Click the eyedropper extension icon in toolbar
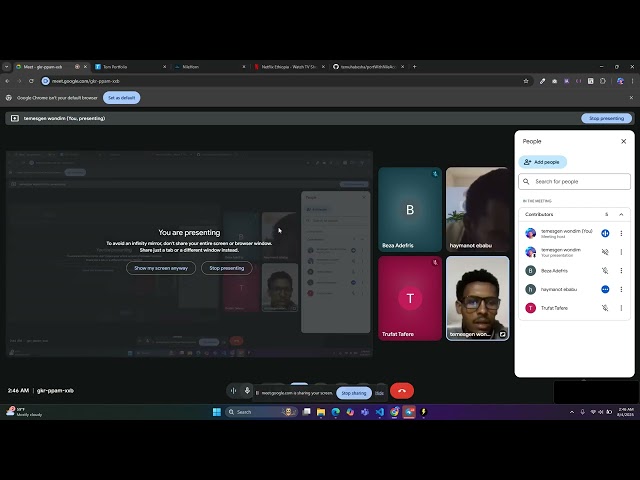This screenshot has width=640, height=480. pyautogui.click(x=542, y=81)
